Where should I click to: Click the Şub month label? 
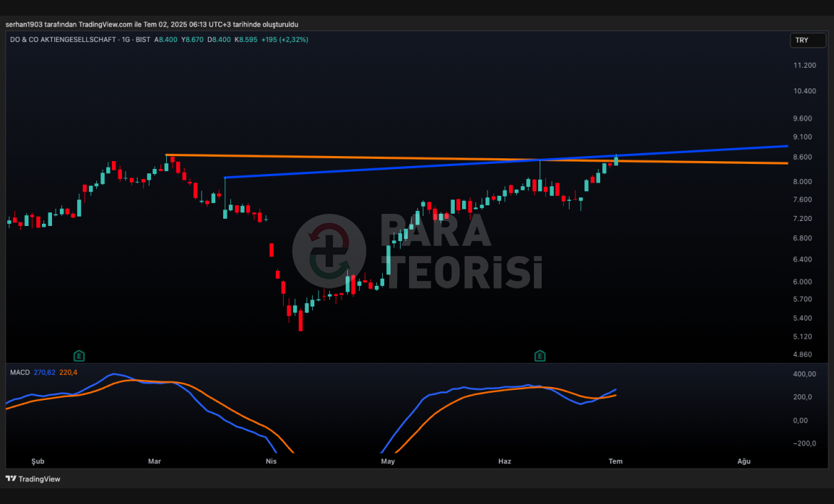click(x=38, y=461)
